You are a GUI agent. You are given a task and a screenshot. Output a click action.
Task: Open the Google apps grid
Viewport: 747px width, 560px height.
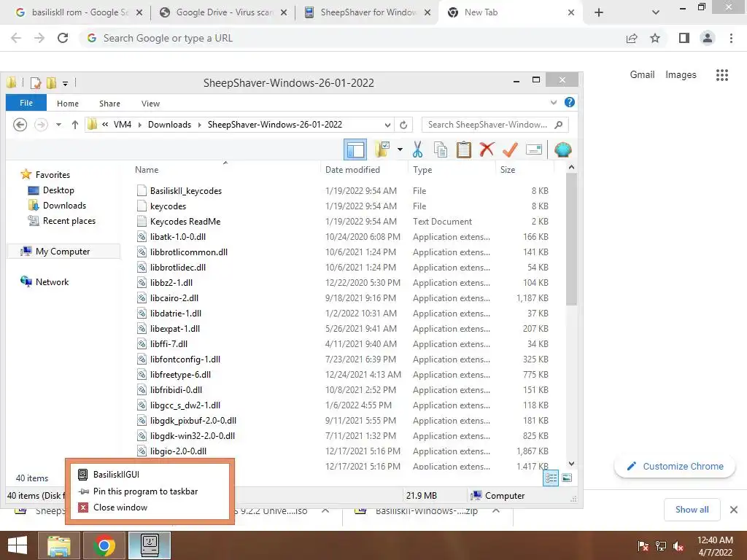click(722, 75)
